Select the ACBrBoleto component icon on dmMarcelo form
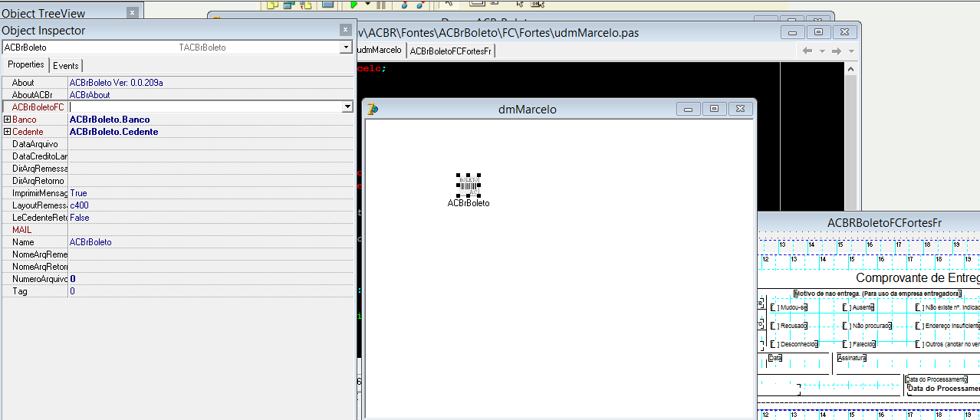 [x=469, y=185]
